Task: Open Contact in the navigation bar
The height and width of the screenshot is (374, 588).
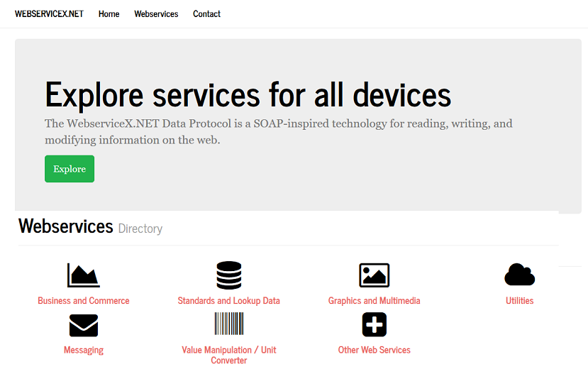Action: coord(206,14)
